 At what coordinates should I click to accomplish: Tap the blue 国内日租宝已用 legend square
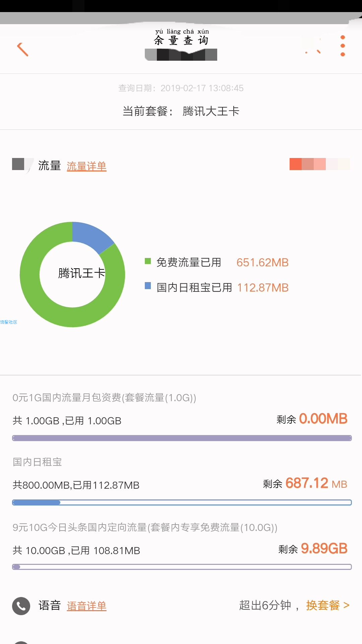pyautogui.click(x=148, y=286)
